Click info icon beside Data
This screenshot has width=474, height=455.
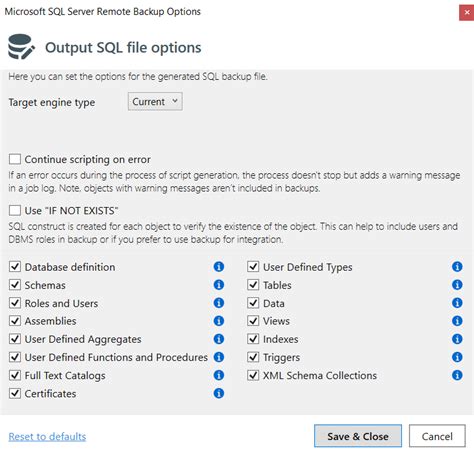click(x=457, y=303)
